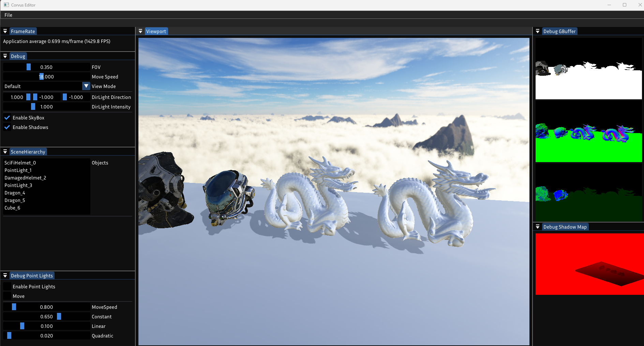Image resolution: width=644 pixels, height=346 pixels.
Task: Click the FOV slider
Action: [x=46, y=67]
